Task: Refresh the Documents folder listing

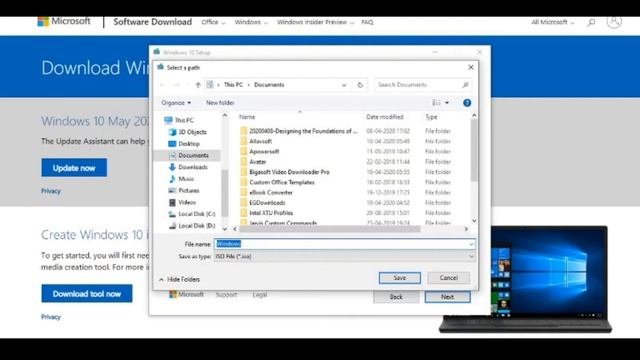Action: pyautogui.click(x=360, y=85)
